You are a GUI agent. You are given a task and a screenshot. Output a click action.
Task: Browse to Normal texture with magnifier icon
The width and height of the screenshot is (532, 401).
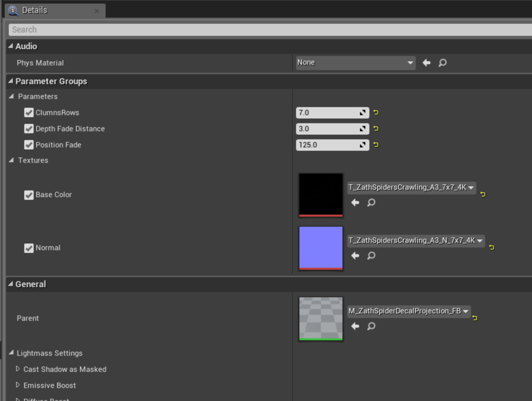371,256
